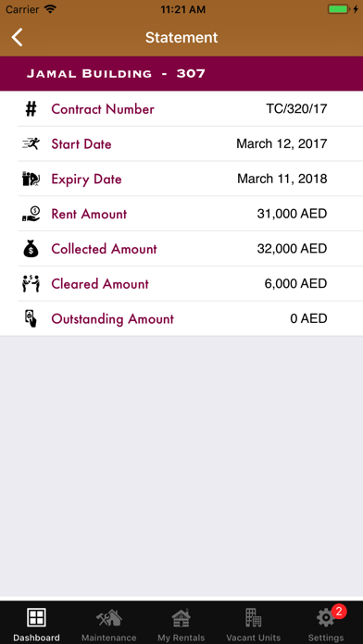Switch to the Maintenance tab

coord(109,625)
